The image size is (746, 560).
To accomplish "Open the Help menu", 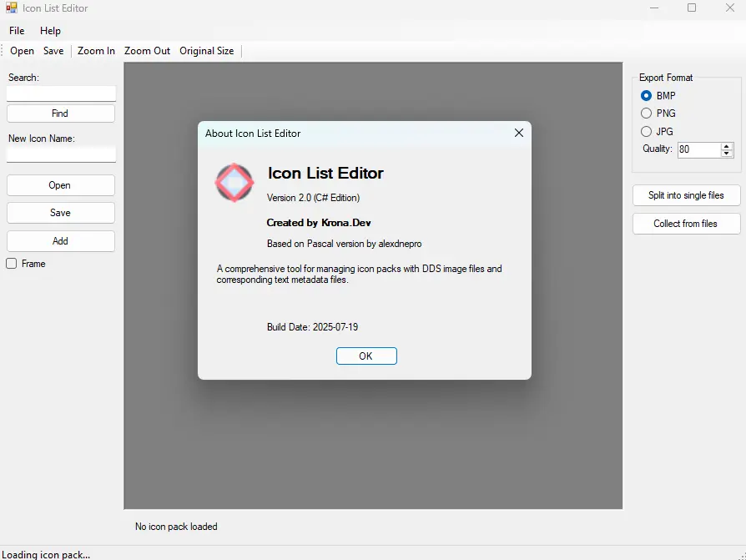I will tap(50, 30).
